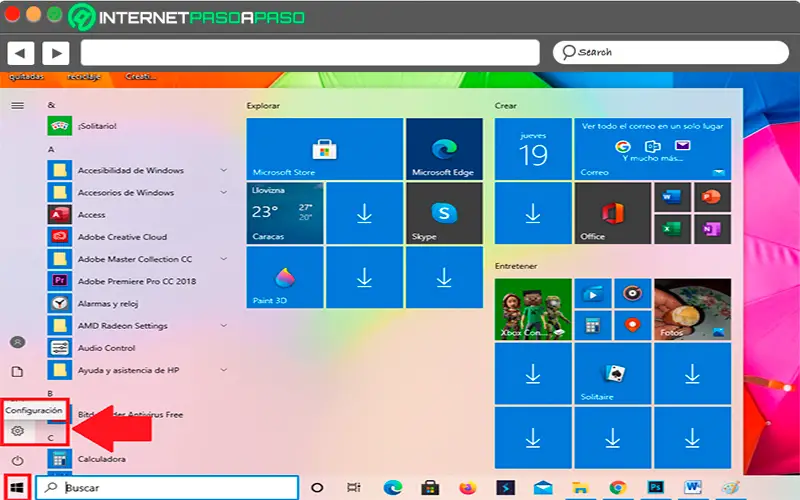800x500 pixels.
Task: Open the Calculator small tile
Action: [592, 326]
